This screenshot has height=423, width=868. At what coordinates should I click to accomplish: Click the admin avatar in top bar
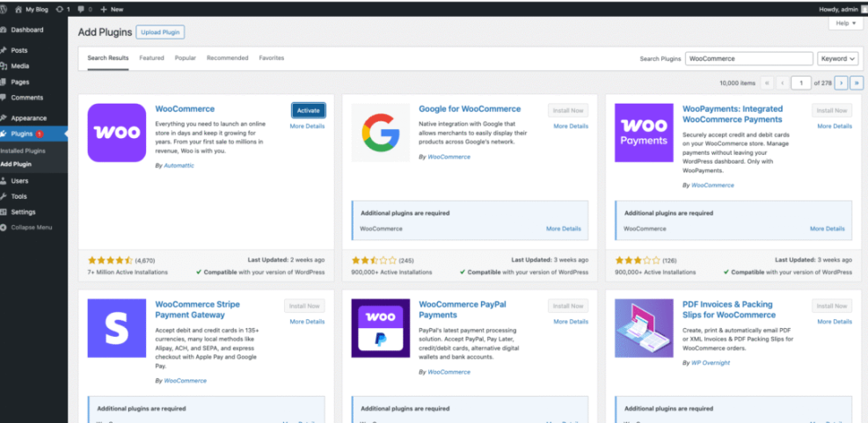click(864, 10)
